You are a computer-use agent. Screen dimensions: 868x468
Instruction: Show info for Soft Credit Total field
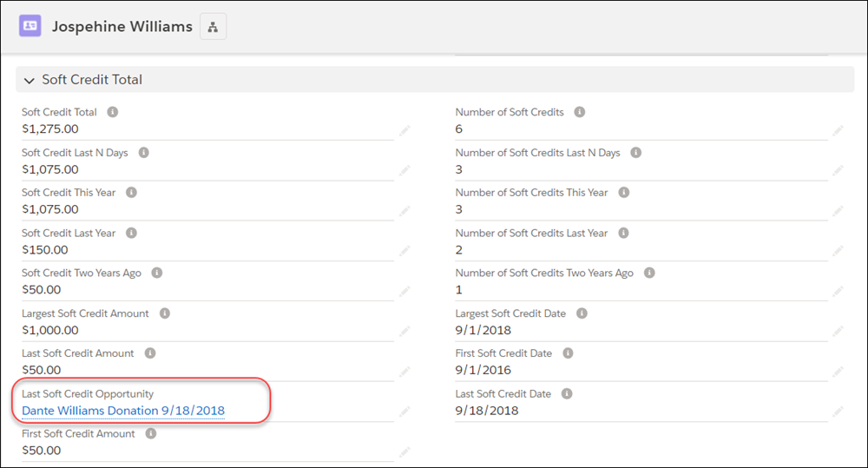click(x=112, y=112)
